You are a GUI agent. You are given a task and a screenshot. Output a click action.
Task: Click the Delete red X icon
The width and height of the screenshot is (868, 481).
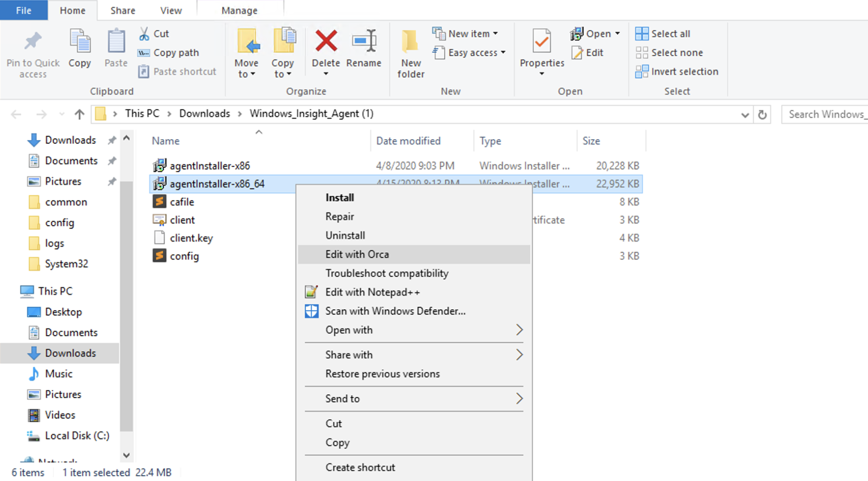coord(326,41)
